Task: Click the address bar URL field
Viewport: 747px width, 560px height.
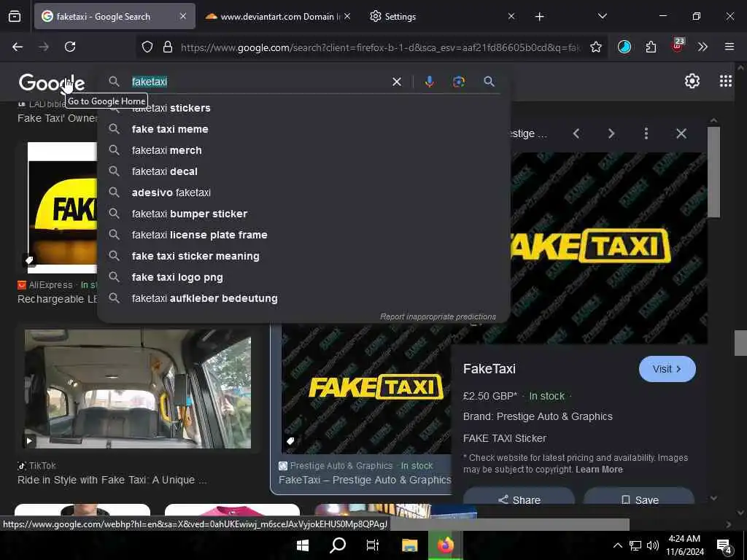Action: tap(380, 47)
